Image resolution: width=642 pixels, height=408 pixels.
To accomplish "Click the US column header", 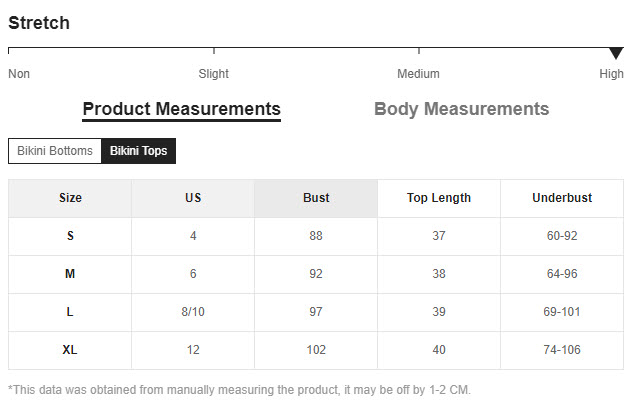I will 193,198.
